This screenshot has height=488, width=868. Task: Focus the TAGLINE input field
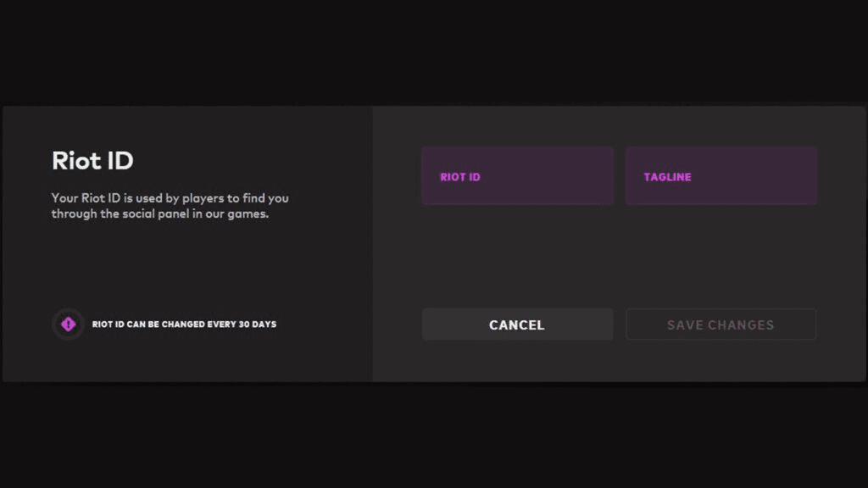click(x=721, y=176)
